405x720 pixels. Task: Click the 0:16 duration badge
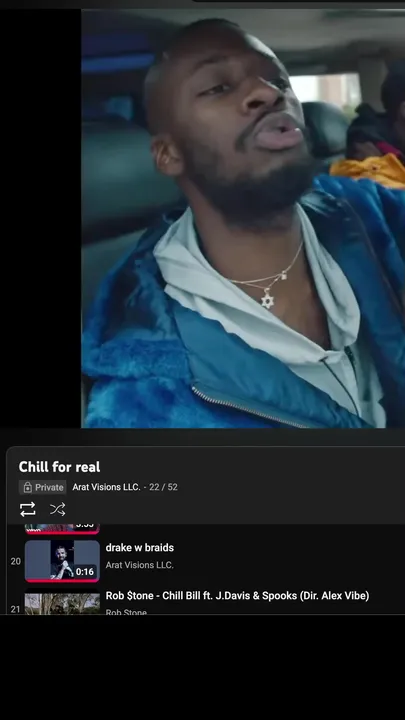[x=85, y=572]
